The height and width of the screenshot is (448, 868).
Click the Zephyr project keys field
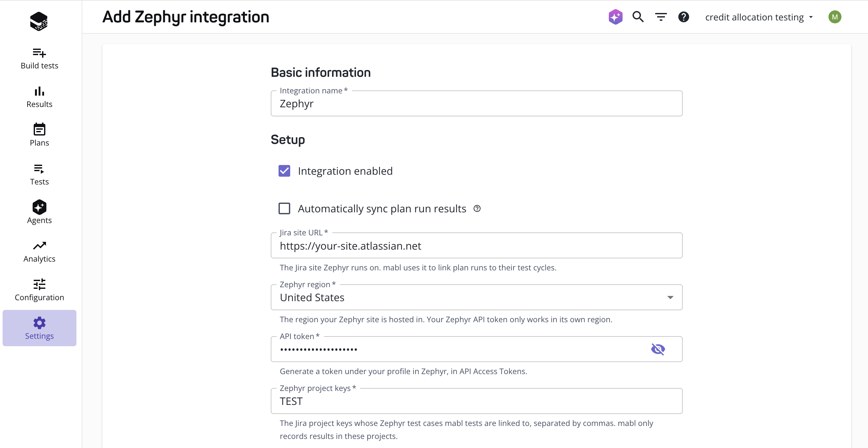pos(476,401)
